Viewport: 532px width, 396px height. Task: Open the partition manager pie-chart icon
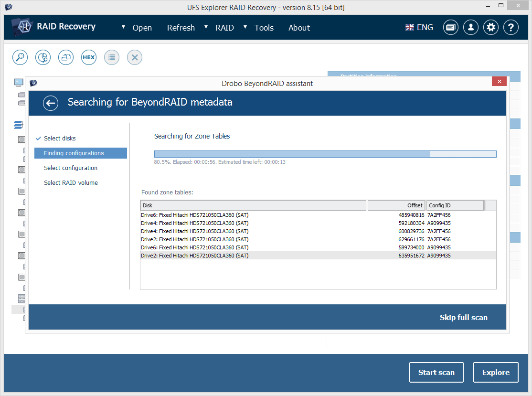pos(43,57)
